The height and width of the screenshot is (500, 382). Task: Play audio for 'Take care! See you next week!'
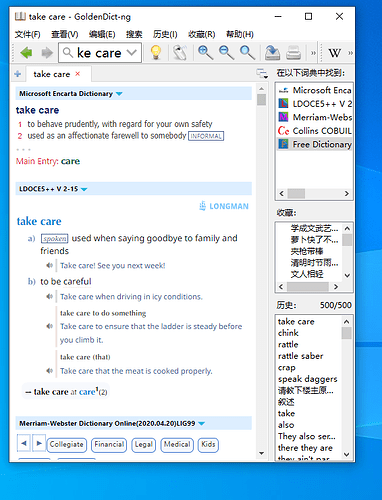click(50, 265)
